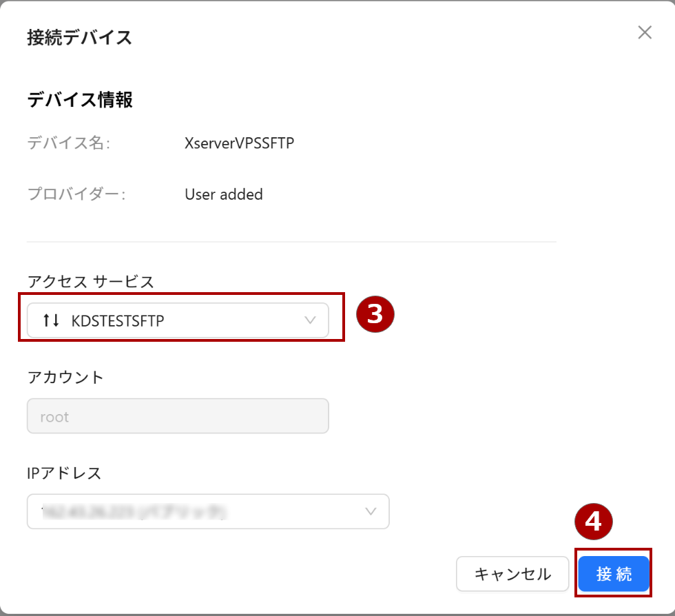Click the デバイス情報 heading
675x616 pixels.
(80, 100)
